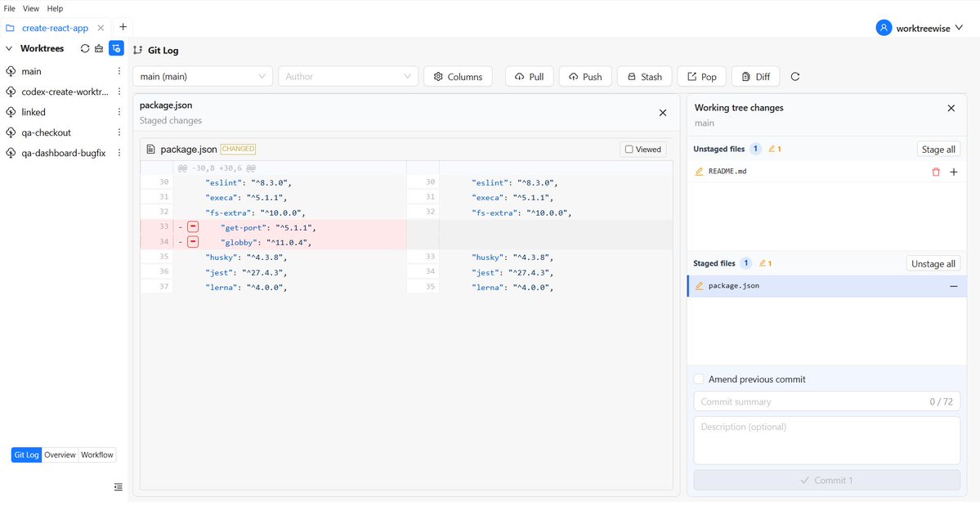Screen dimensions: 980x506
Task: Select README.md in unstaged files
Action: click(827, 172)
